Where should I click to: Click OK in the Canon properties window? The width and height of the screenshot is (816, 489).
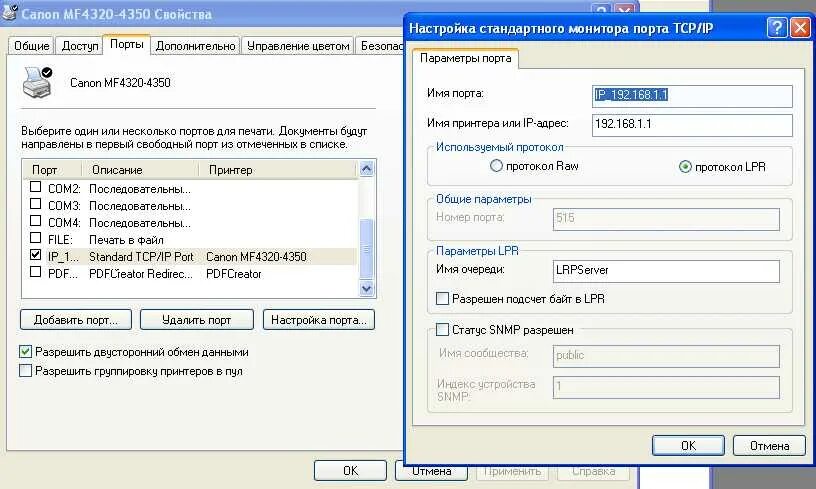pyautogui.click(x=350, y=471)
